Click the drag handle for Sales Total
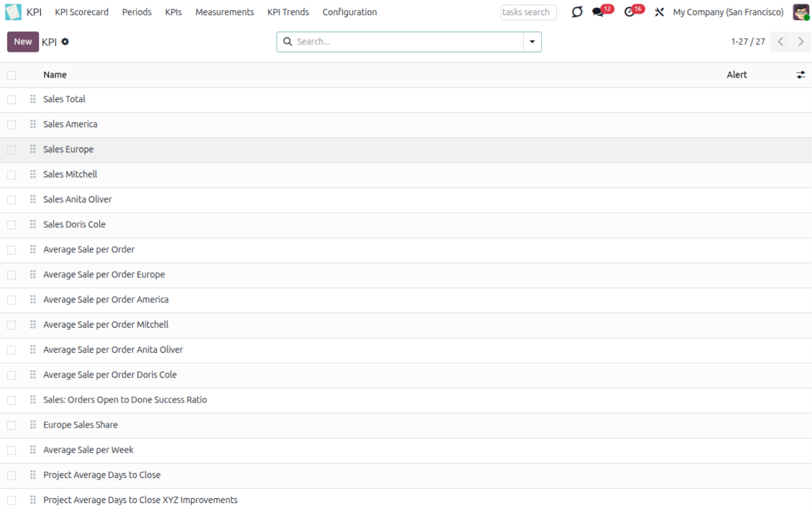Viewport: 812px width, 511px height. (33, 99)
